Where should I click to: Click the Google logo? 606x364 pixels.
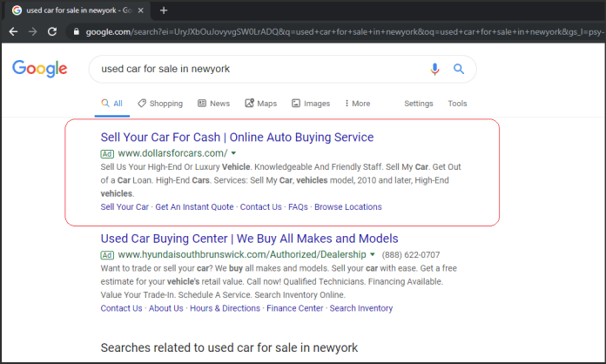(x=40, y=69)
